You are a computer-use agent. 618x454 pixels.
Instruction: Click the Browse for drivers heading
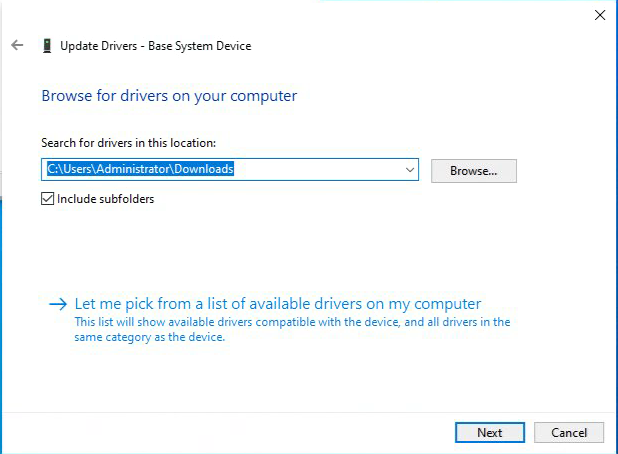(169, 96)
